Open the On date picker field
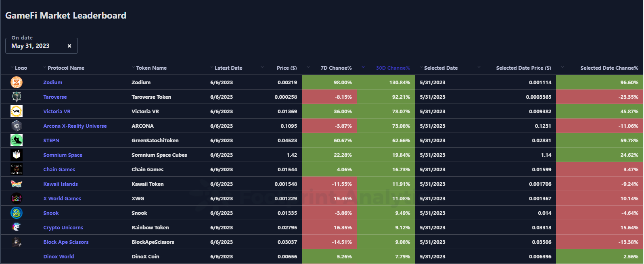The width and height of the screenshot is (644, 264). click(36, 46)
